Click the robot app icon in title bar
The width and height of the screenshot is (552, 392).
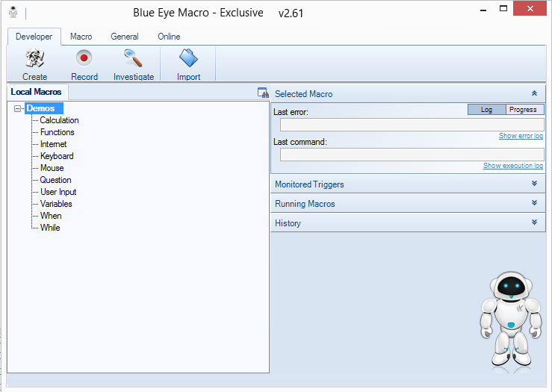[x=13, y=12]
